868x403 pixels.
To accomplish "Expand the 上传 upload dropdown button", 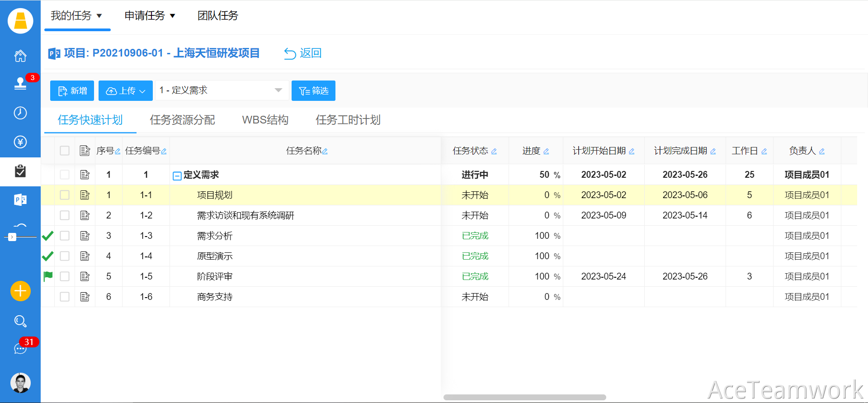I will click(x=126, y=91).
